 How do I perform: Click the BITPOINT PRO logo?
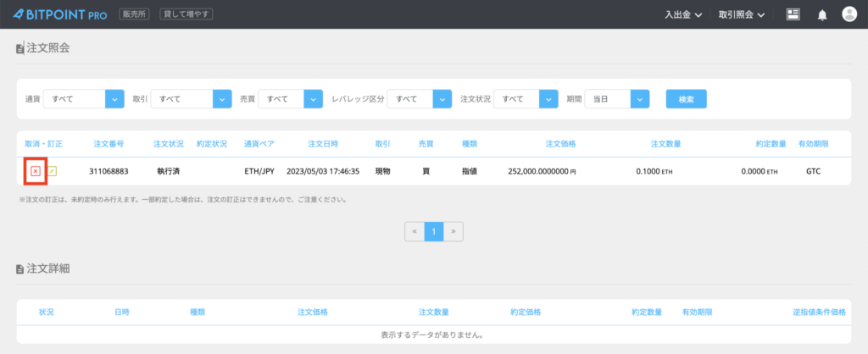point(60,14)
